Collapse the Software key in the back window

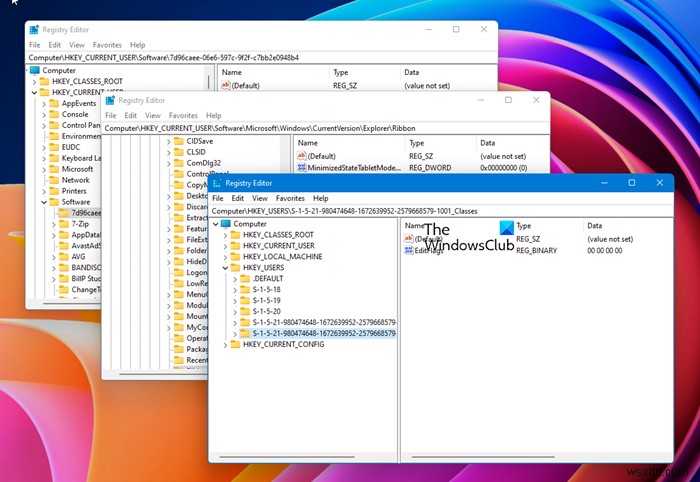[44, 202]
